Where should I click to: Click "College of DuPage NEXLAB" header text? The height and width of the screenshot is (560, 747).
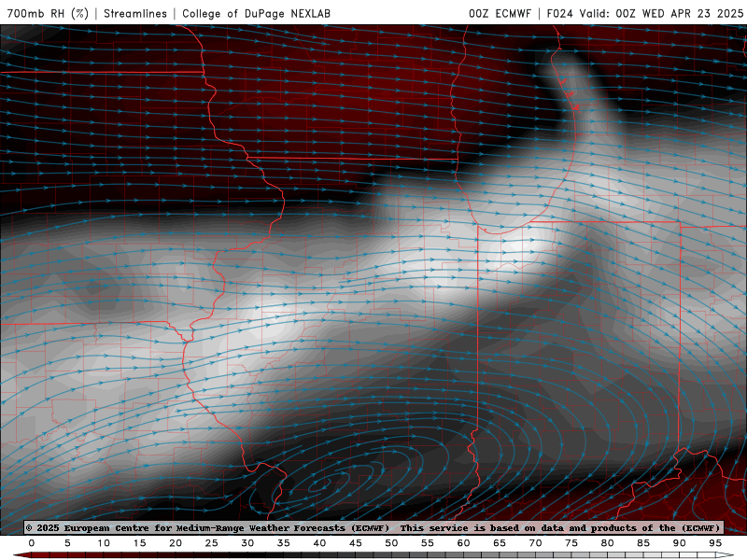[x=256, y=13]
